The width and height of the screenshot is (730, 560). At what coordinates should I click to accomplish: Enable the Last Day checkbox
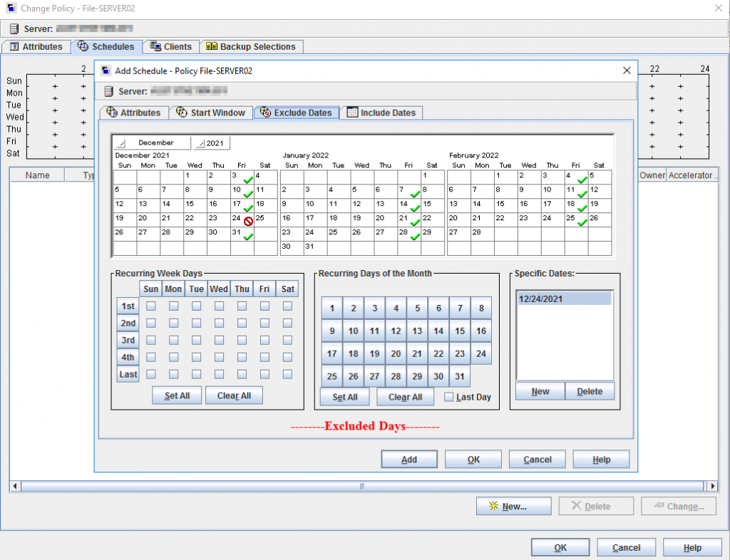(x=448, y=397)
